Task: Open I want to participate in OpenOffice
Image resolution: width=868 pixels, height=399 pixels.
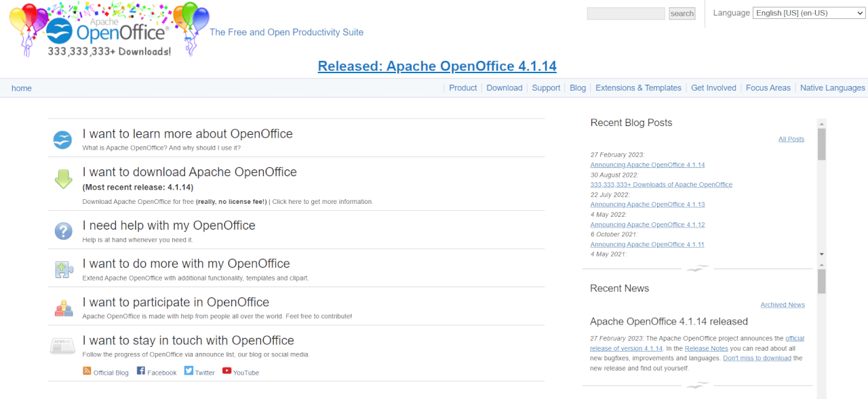Action: (x=176, y=302)
